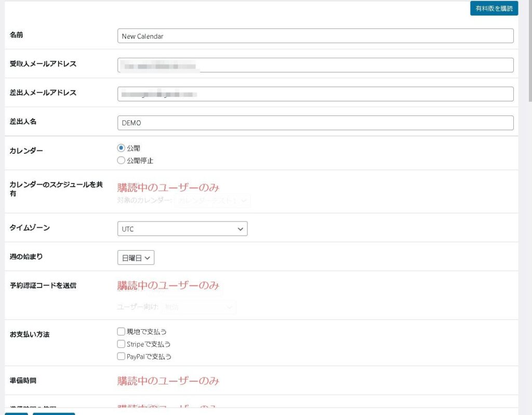Image resolution: width=532 pixels, height=415 pixels.
Task: Click 購読中のユーザーのみ under カレンダーのスケジュールを共有
Action: [168, 187]
